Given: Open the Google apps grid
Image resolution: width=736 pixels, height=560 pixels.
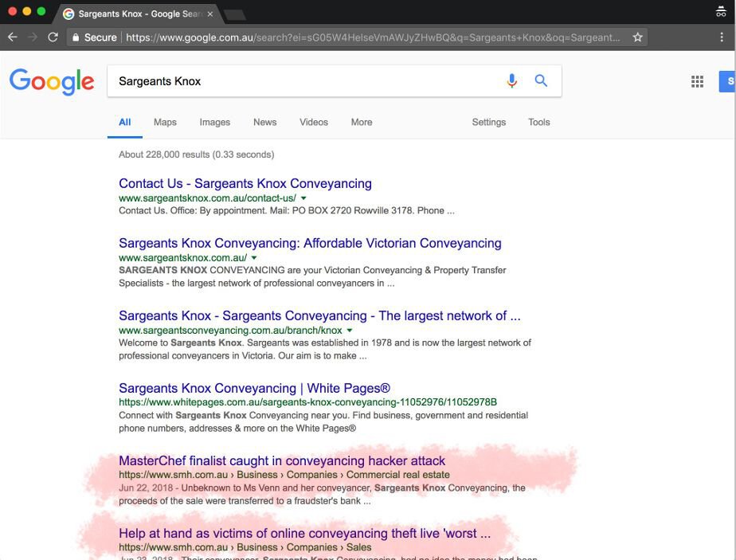Looking at the screenshot, I should [x=697, y=81].
